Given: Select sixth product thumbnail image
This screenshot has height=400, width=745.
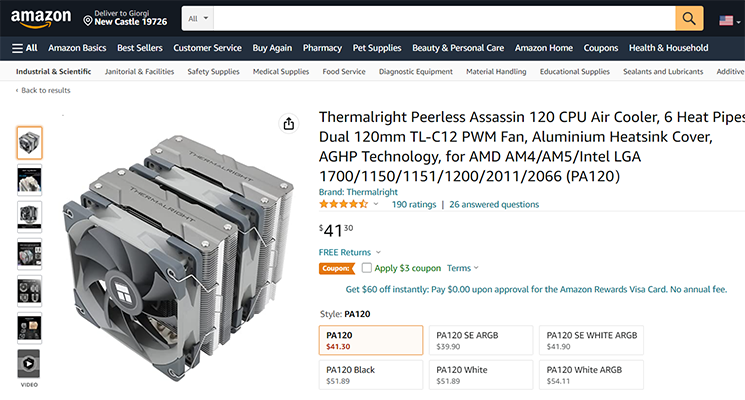Looking at the screenshot, I should click(x=29, y=328).
